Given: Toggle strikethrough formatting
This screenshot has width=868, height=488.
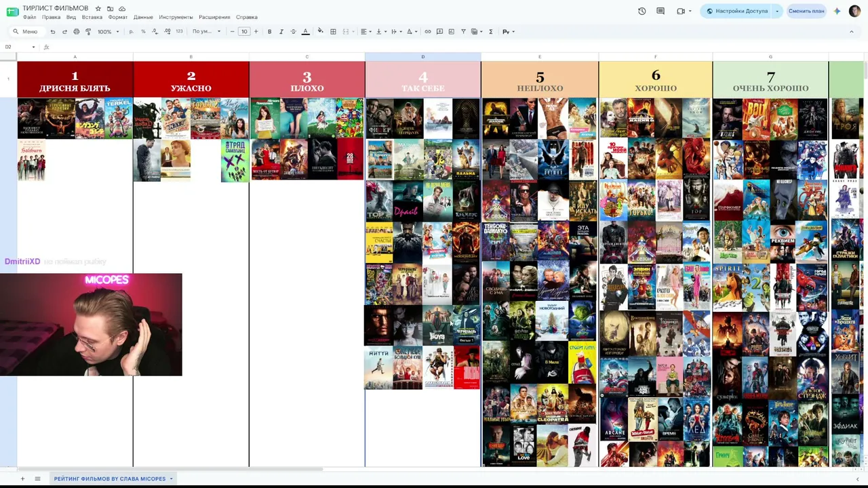Looking at the screenshot, I should click(x=293, y=32).
